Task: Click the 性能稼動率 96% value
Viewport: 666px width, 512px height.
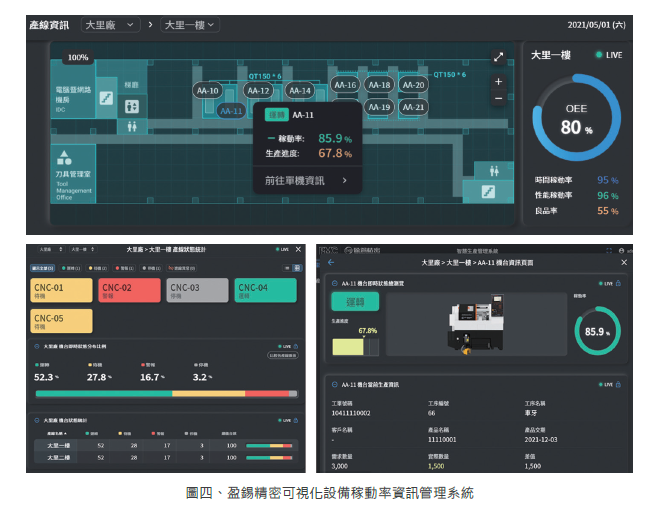Action: 607,195
